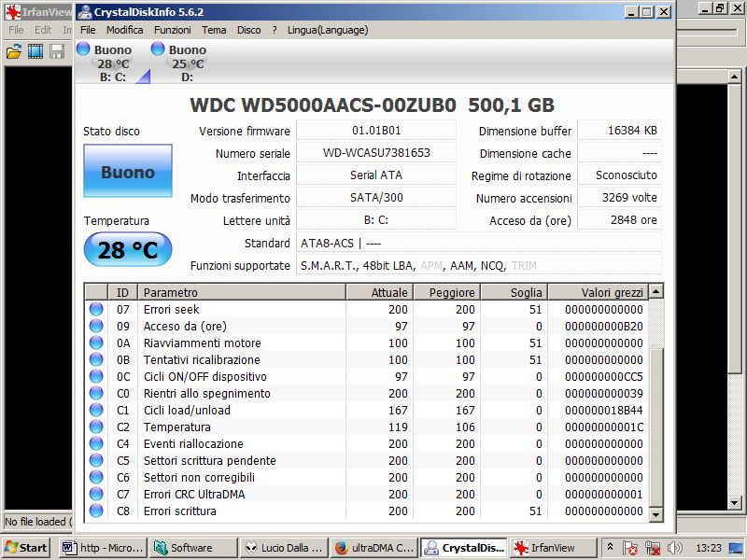Click the Numero seriale value field
Screen dimensions: 747x560
[376, 153]
